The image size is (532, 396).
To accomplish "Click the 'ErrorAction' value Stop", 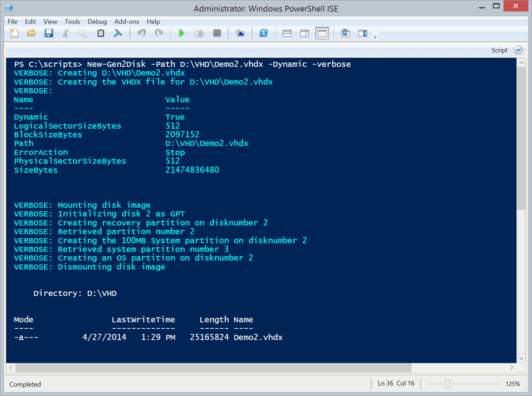I will 175,152.
